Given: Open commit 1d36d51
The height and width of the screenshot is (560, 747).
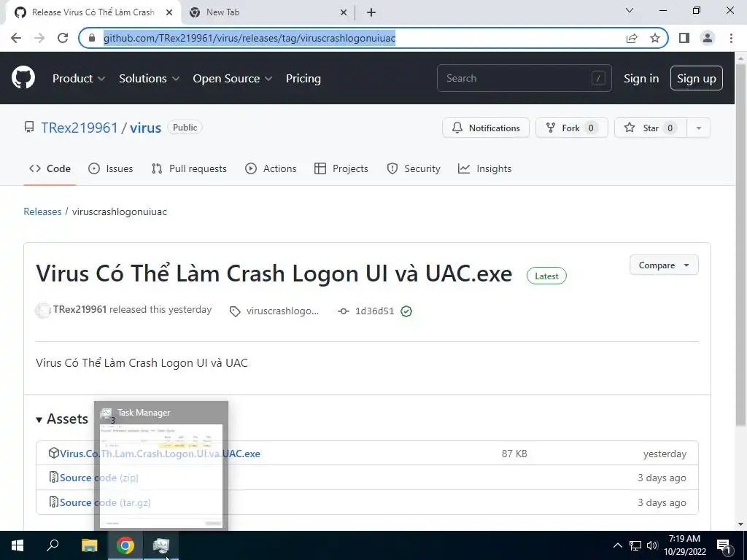Looking at the screenshot, I should (374, 311).
